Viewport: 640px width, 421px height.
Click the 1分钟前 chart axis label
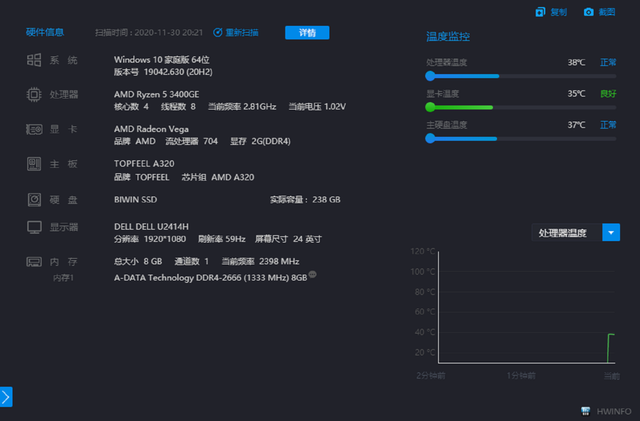point(521,375)
